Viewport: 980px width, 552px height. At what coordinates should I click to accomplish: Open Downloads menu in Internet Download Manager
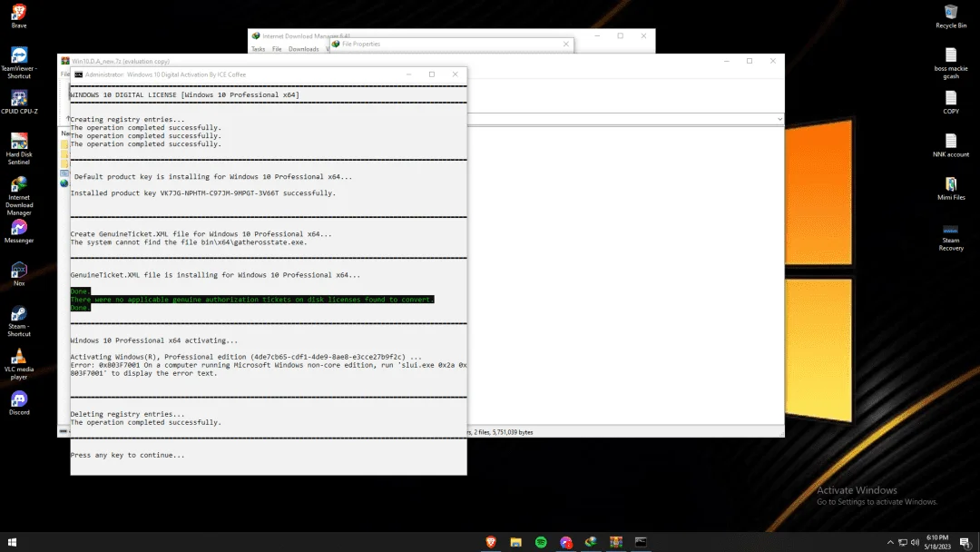pyautogui.click(x=304, y=49)
